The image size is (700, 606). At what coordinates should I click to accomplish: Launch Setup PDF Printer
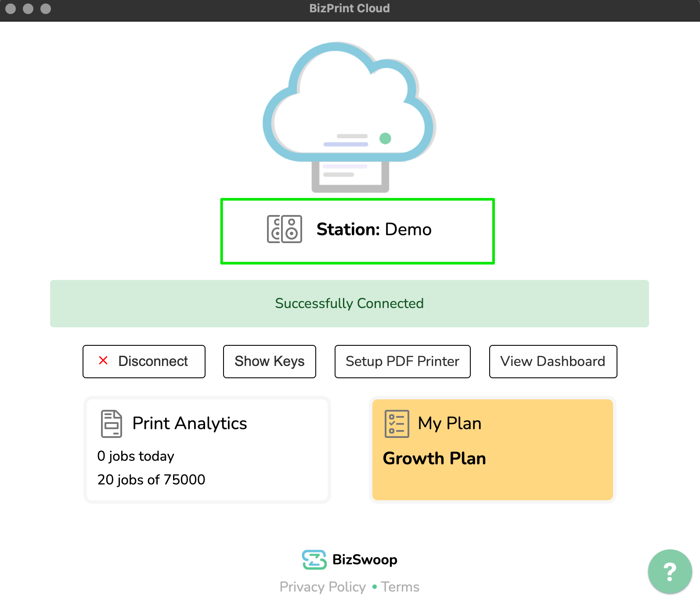[x=403, y=361]
